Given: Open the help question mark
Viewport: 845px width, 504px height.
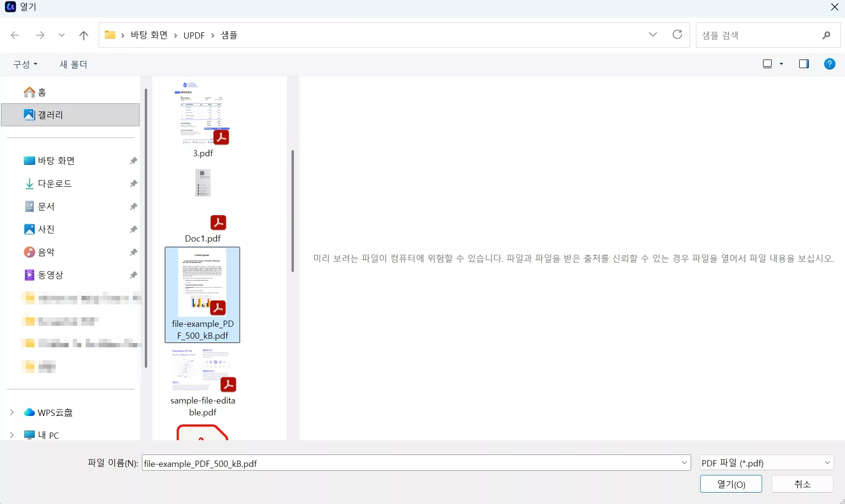Looking at the screenshot, I should point(830,64).
